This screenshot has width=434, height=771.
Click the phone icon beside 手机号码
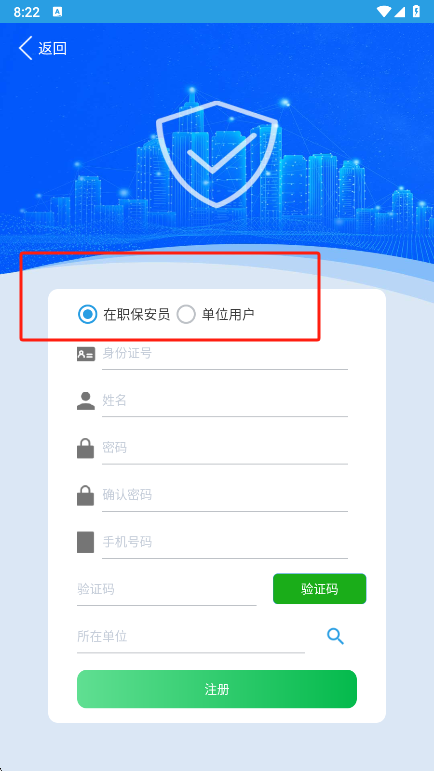[x=86, y=542]
